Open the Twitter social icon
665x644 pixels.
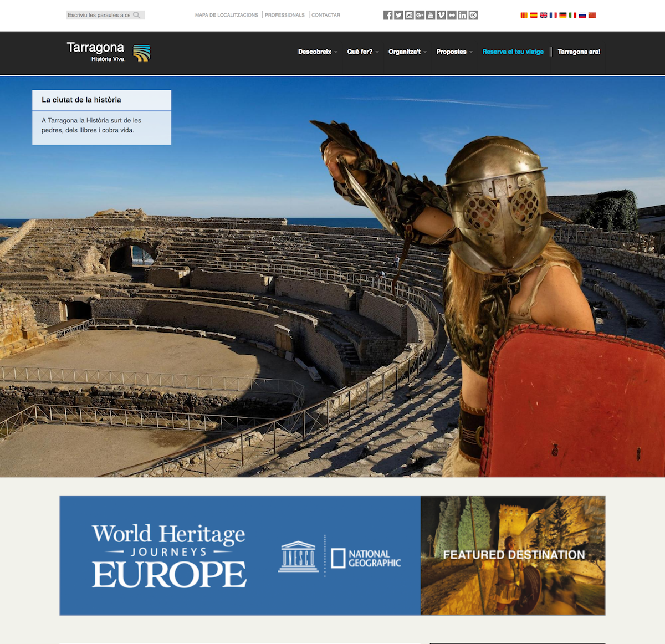point(398,15)
